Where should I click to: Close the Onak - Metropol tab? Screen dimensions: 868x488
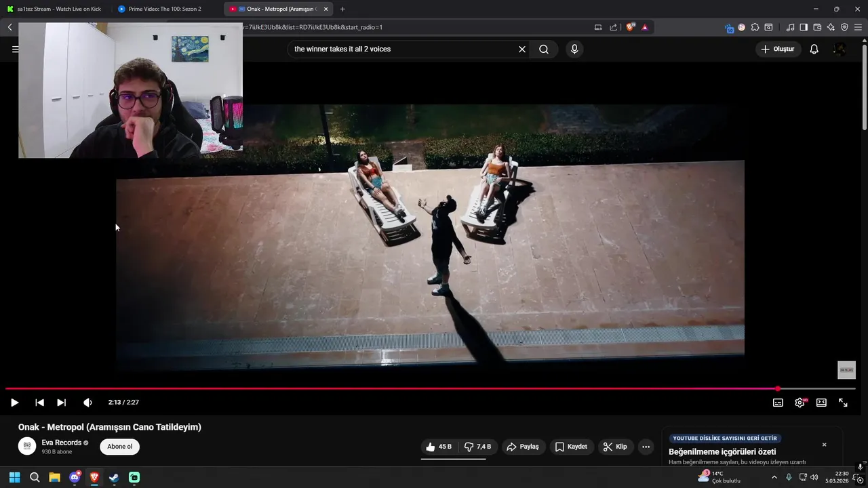[325, 9]
